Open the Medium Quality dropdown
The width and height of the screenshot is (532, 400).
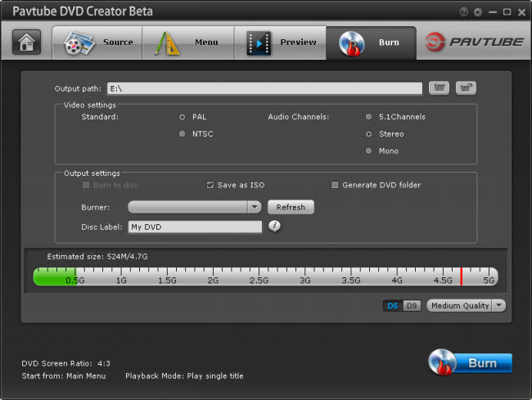tap(498, 305)
